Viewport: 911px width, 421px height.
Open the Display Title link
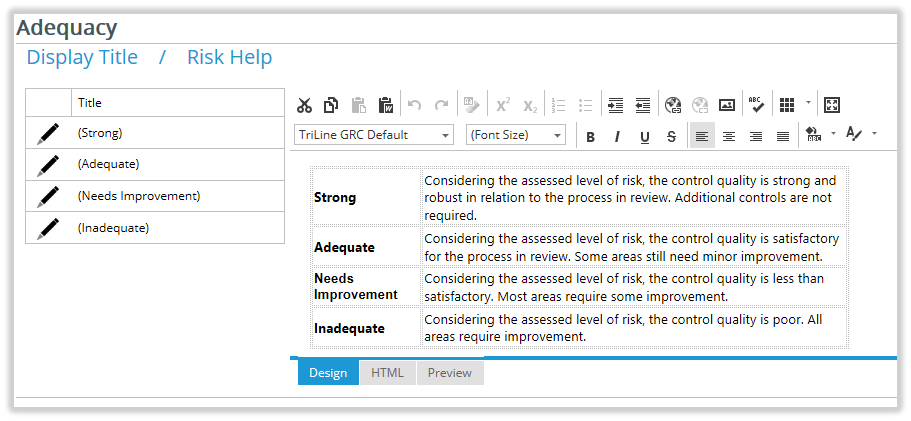tap(82, 57)
